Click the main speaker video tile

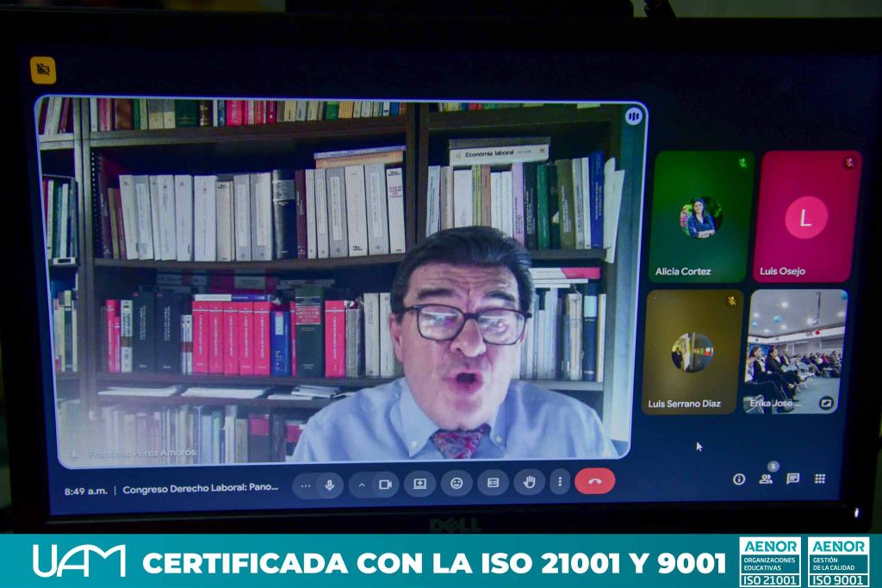point(341,281)
